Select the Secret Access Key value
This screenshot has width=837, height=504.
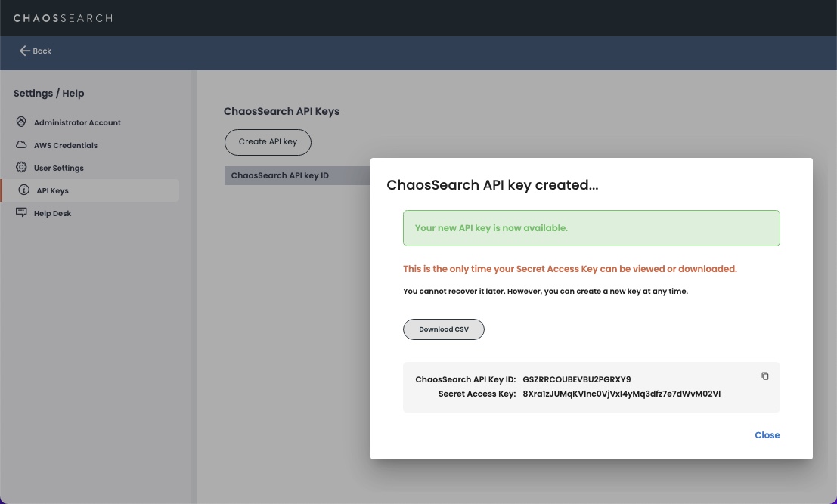point(622,394)
